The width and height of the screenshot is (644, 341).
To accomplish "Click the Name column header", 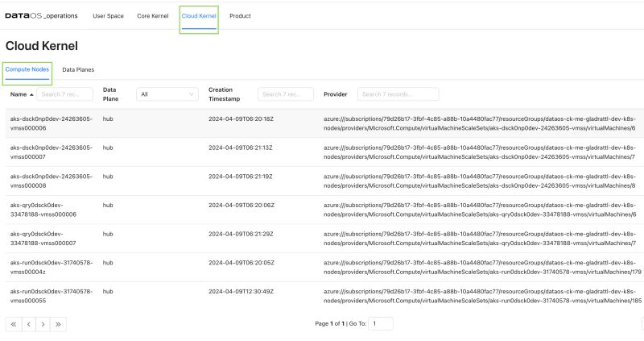I will pos(19,94).
